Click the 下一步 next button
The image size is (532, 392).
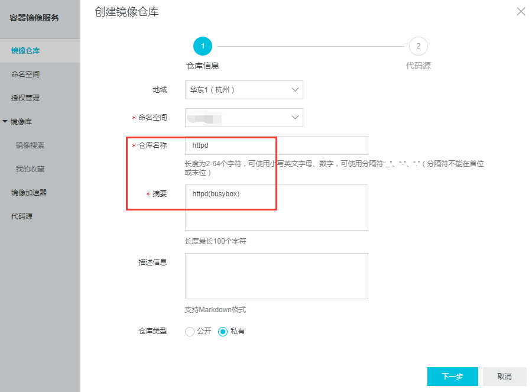click(x=452, y=377)
